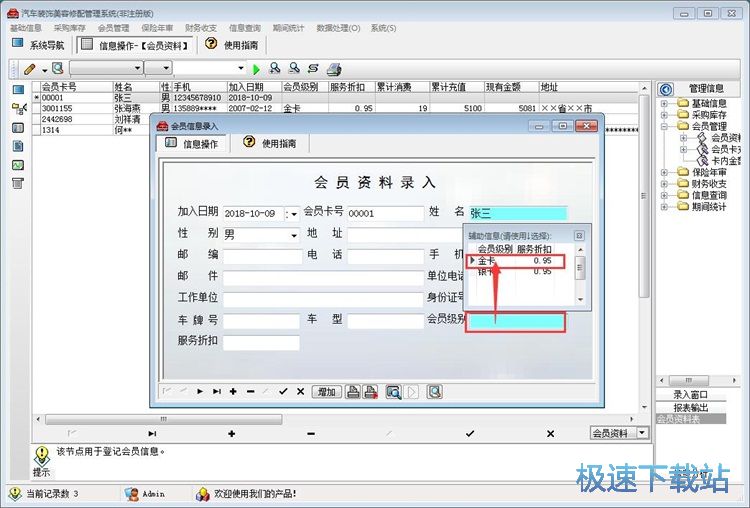Viewport: 750px width, 508px height.
Task: Click the plus icon in main grid navigator
Action: click(x=232, y=434)
